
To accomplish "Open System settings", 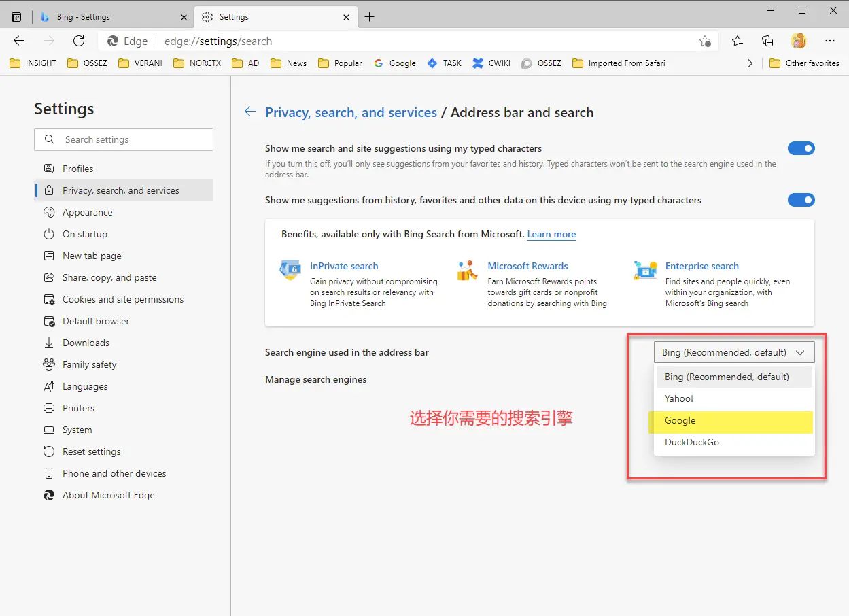I will pyautogui.click(x=124, y=430).
